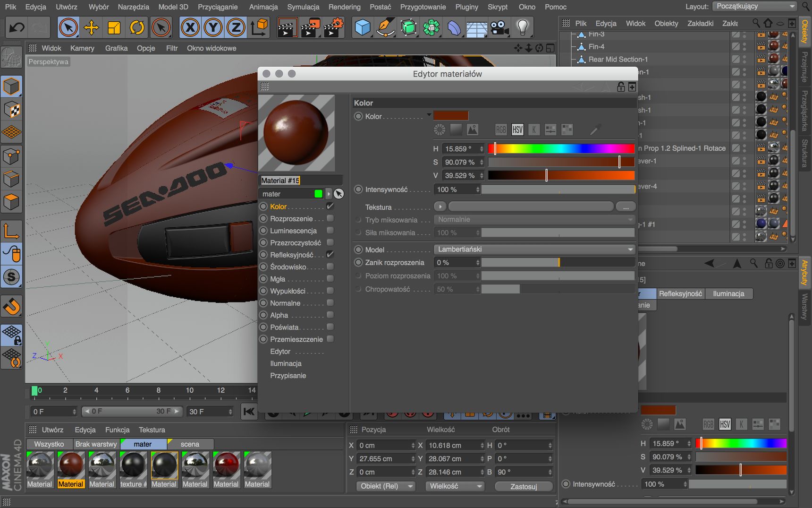Viewport: 812px width, 508px height.
Task: Add a Camera object
Action: [499, 27]
